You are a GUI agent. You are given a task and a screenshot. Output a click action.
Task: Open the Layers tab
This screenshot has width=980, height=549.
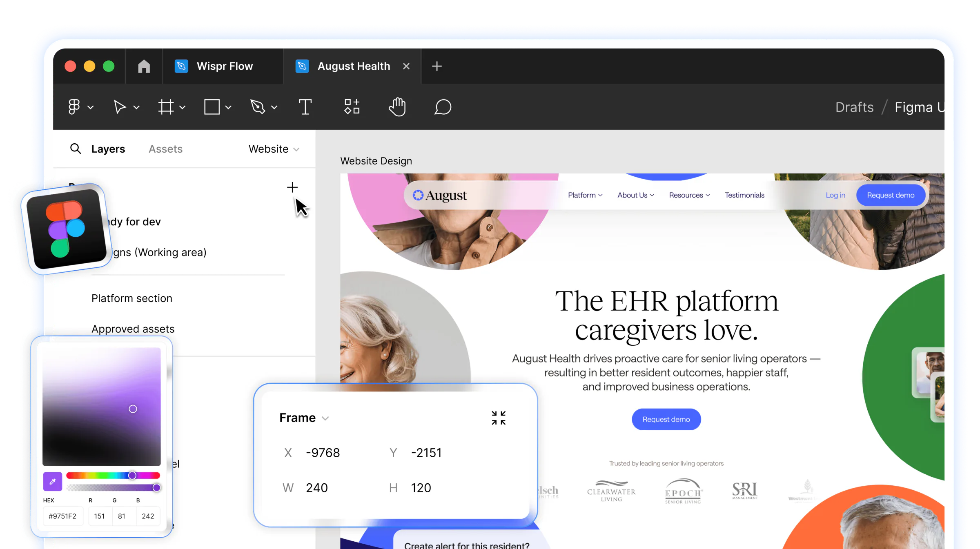(x=108, y=149)
